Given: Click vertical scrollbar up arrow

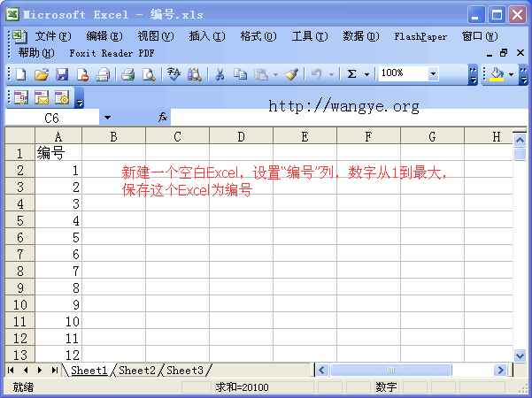Looking at the screenshot, I should click(520, 140).
